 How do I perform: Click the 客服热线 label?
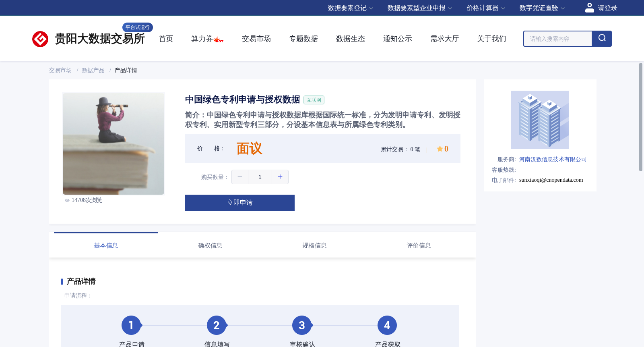(504, 170)
